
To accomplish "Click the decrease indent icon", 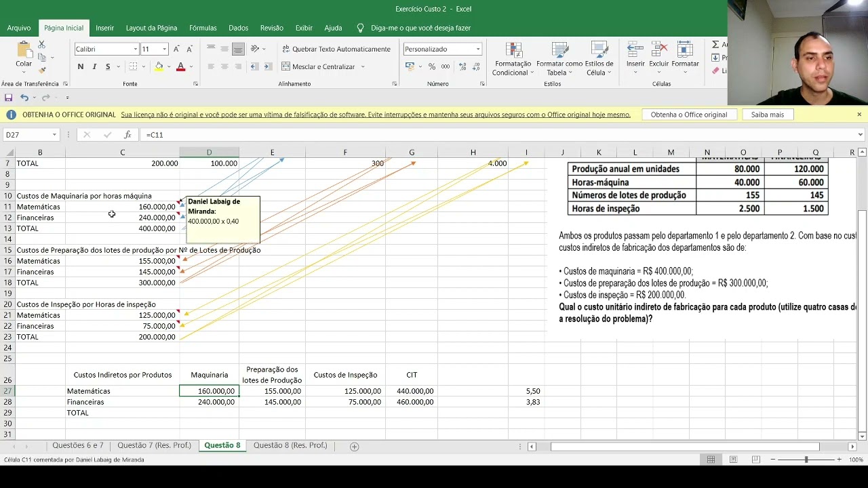I will (254, 66).
